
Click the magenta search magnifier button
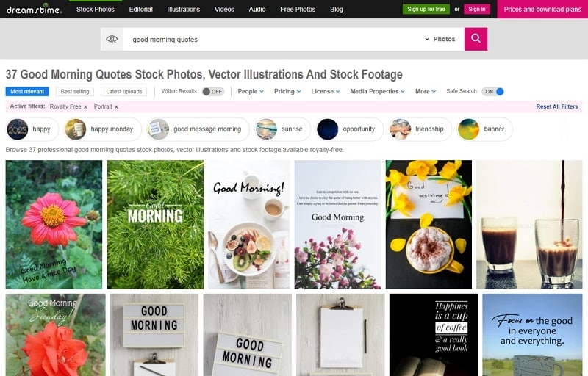pyautogui.click(x=476, y=39)
